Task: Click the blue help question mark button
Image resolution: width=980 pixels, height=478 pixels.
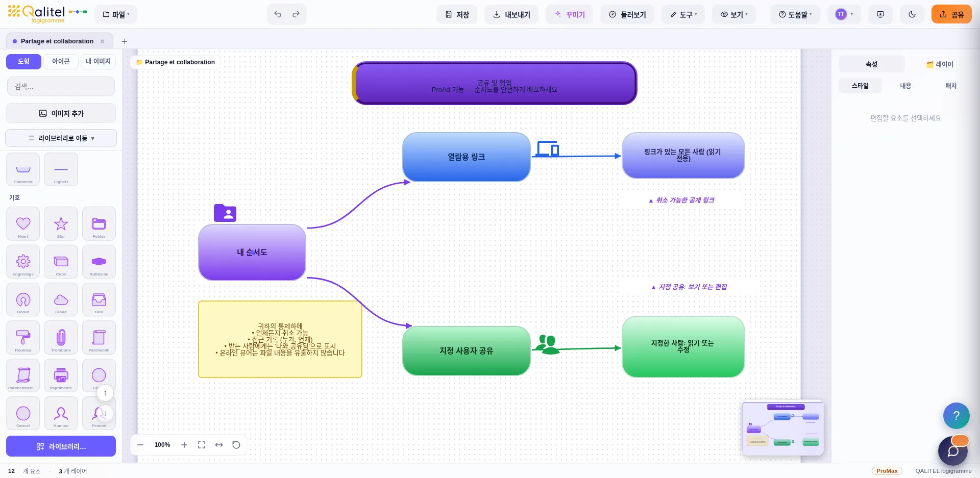Action: [957, 415]
